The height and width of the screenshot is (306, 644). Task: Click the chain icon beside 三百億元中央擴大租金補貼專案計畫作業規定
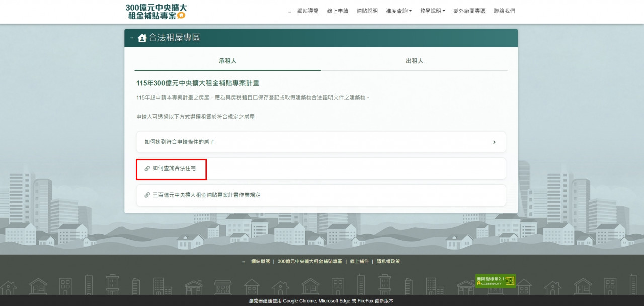tap(147, 195)
